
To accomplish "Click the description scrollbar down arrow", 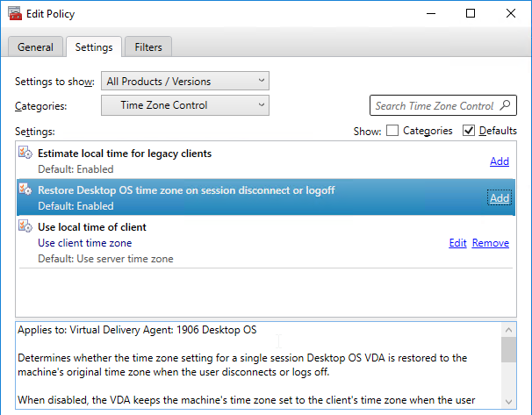I will (508, 402).
